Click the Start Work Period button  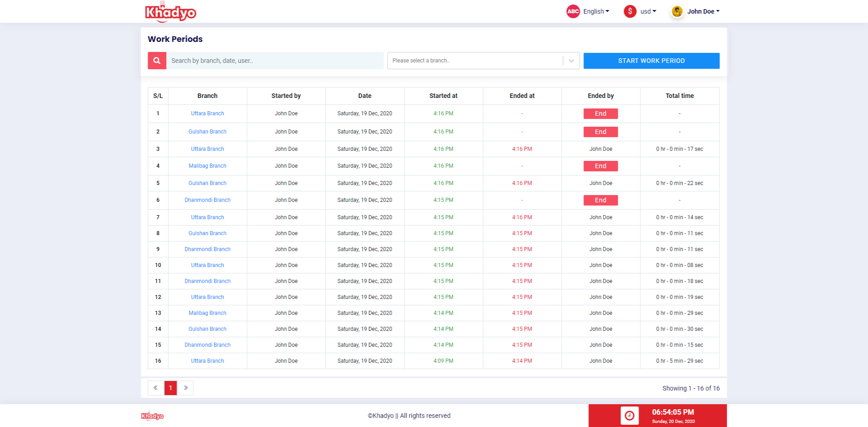pos(651,61)
